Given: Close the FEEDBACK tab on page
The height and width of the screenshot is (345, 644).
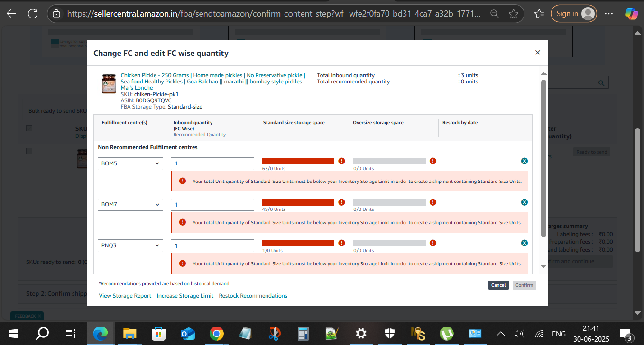Looking at the screenshot, I should (40, 316).
